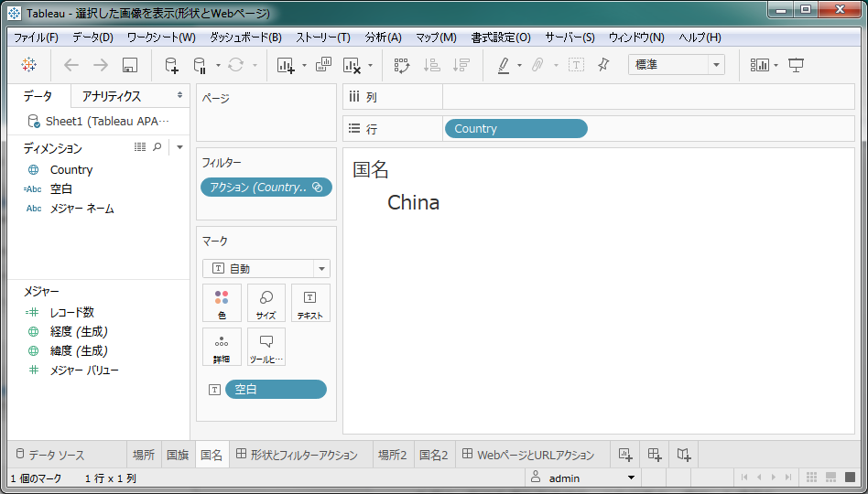
Task: Open the ダッシュボード(B) menu
Action: pos(245,38)
